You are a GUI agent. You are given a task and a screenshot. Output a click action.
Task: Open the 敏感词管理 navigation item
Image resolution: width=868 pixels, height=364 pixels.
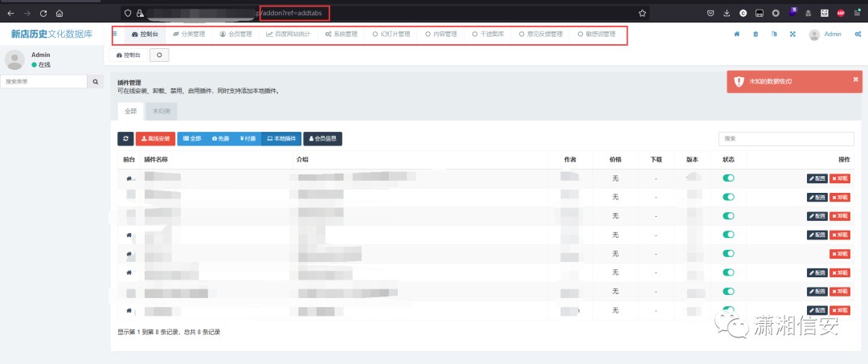596,35
